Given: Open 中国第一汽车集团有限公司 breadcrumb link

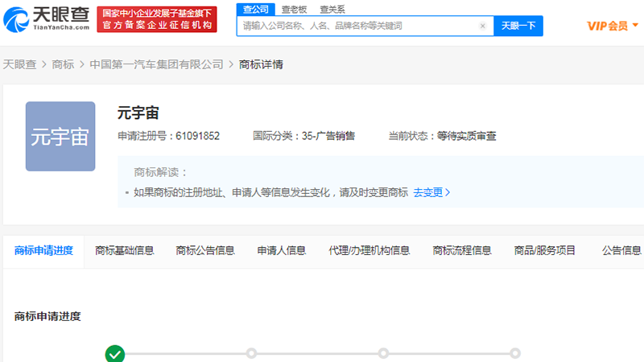Looking at the screenshot, I should pos(156,64).
